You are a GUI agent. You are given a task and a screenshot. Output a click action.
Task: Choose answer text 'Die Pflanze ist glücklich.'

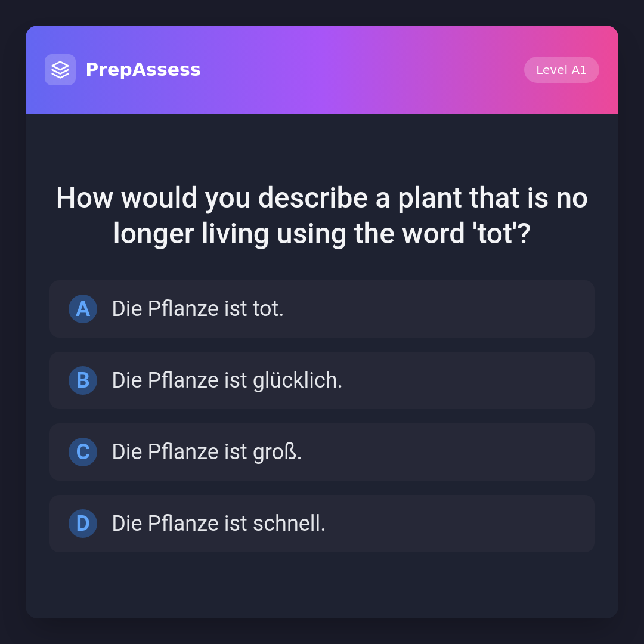227,380
